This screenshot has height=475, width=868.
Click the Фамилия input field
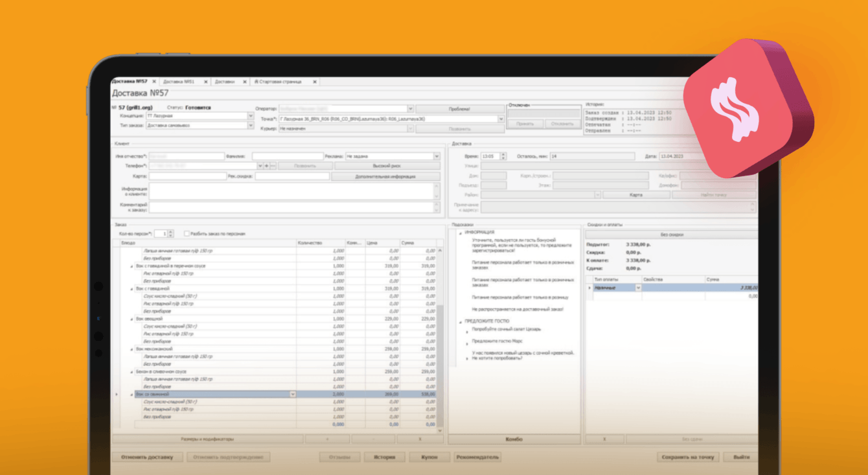tap(288, 156)
